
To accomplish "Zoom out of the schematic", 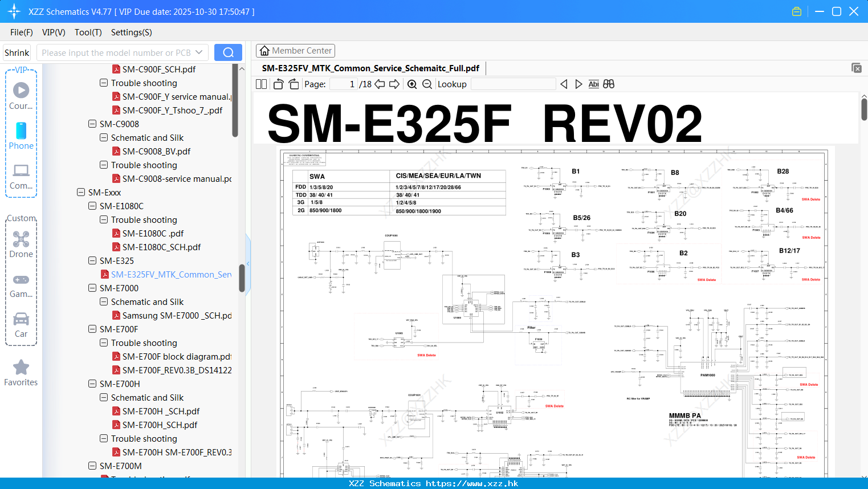I will (427, 84).
